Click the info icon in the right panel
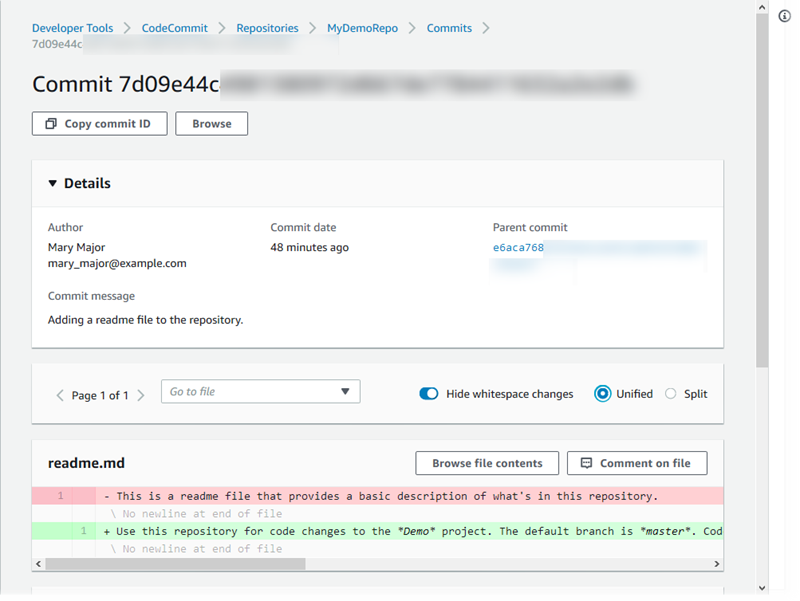Viewport: 800px width, 601px height. [785, 17]
